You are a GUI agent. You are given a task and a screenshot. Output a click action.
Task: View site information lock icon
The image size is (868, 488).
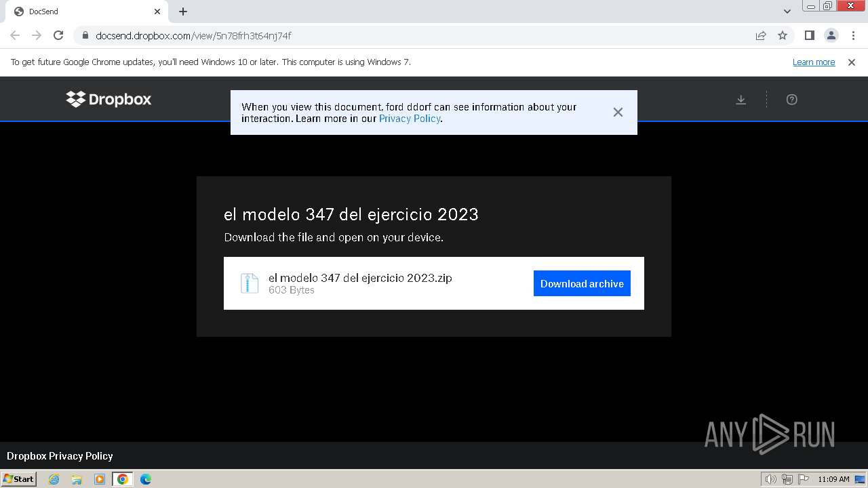[85, 36]
